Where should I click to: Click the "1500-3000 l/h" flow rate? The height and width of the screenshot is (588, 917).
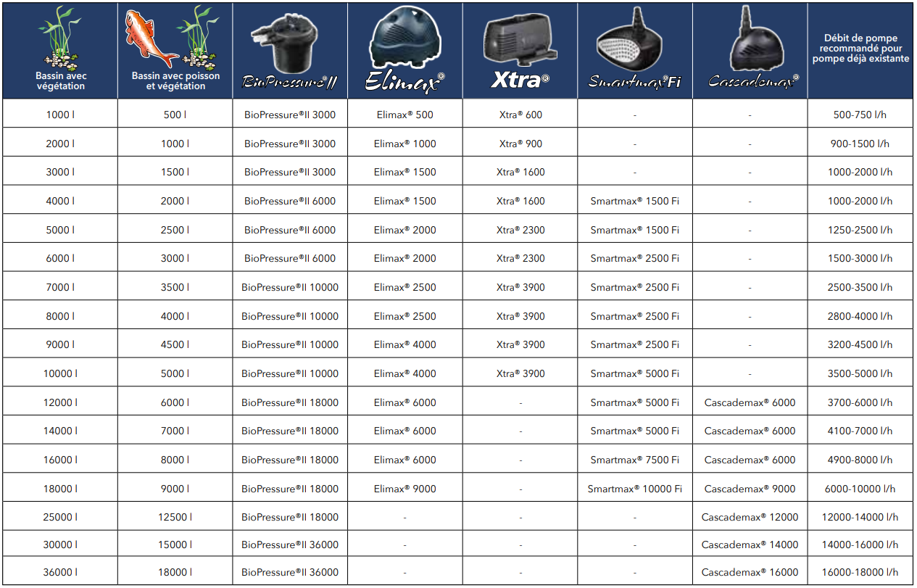(860, 258)
